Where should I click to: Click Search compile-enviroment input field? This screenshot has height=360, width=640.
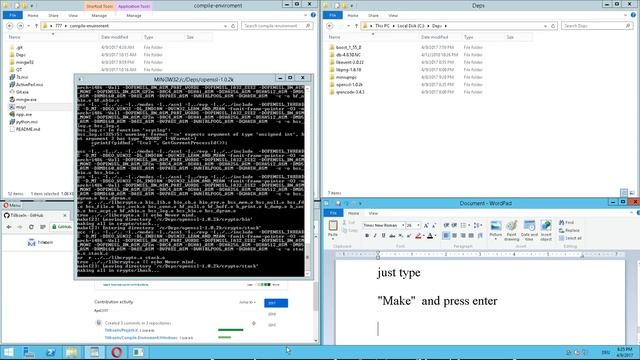277,26
